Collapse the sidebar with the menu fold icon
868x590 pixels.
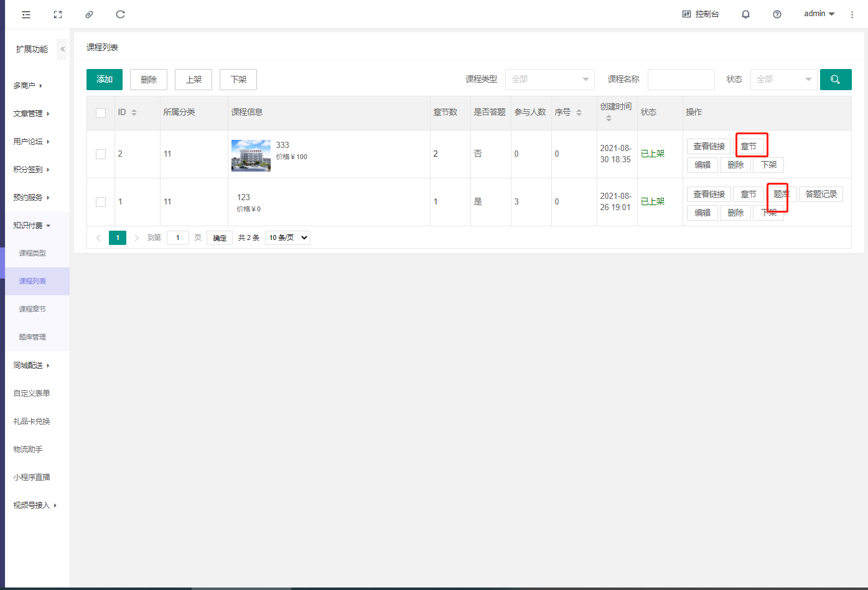(26, 14)
